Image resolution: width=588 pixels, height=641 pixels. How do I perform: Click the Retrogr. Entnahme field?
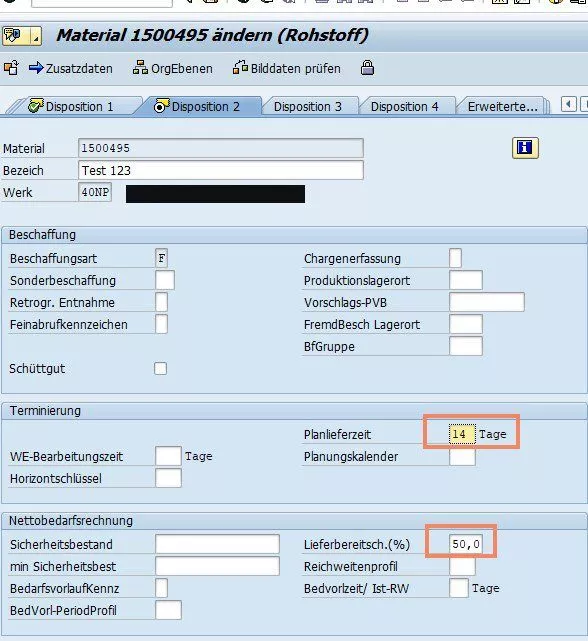162,303
